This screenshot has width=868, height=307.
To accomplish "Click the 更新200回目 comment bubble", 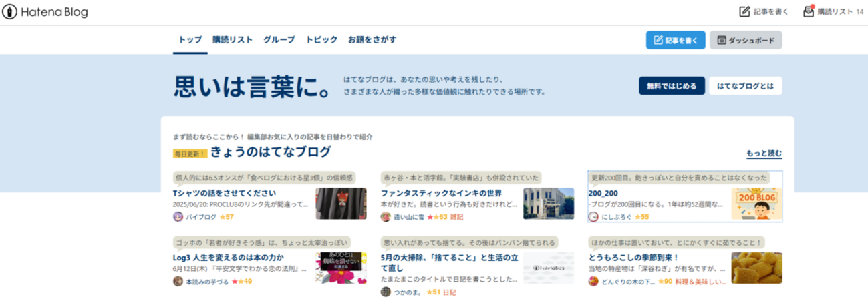I will [x=679, y=178].
